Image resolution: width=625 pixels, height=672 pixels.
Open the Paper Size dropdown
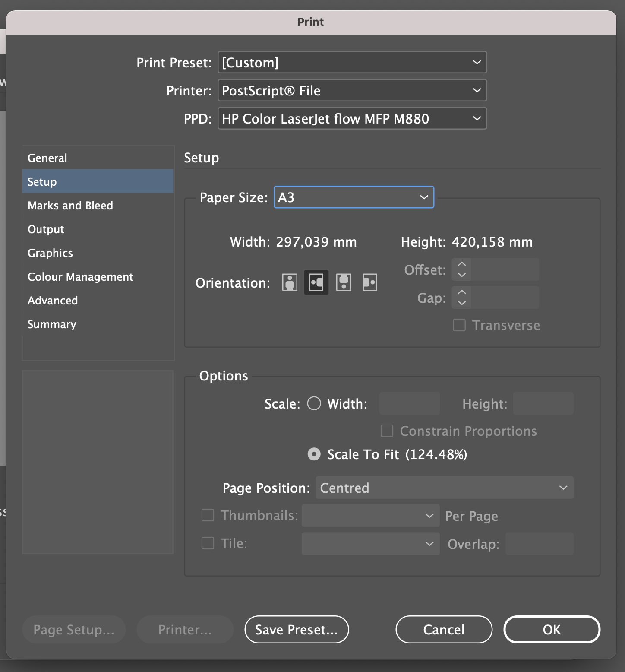click(x=354, y=197)
